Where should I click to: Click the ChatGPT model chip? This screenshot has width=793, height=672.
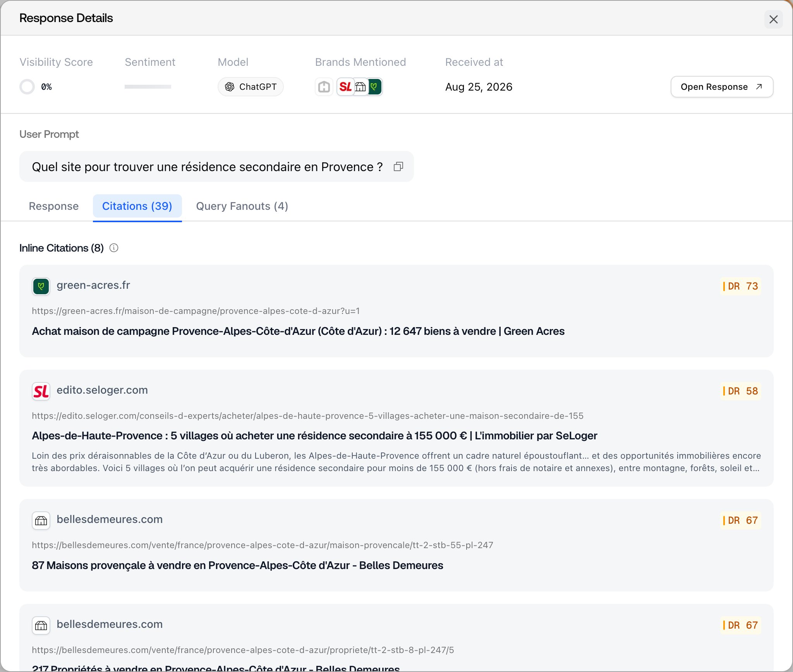pos(251,87)
